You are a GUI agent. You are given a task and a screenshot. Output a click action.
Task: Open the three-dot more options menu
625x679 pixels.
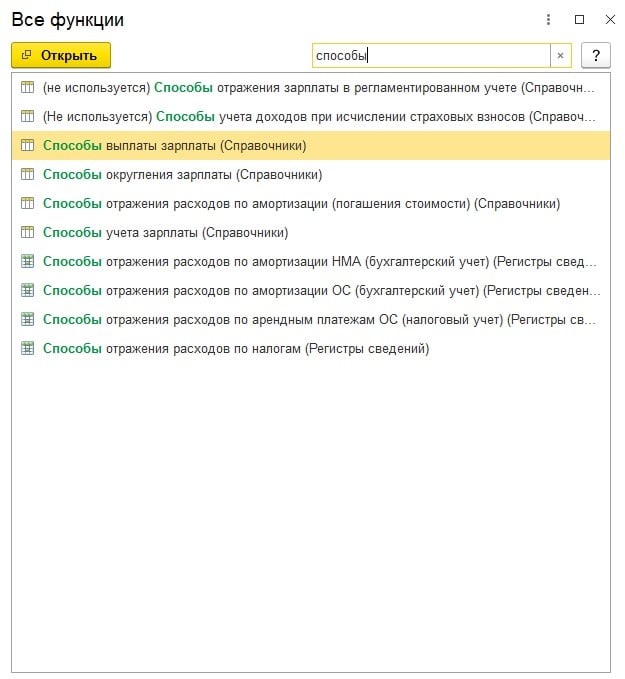pyautogui.click(x=548, y=19)
